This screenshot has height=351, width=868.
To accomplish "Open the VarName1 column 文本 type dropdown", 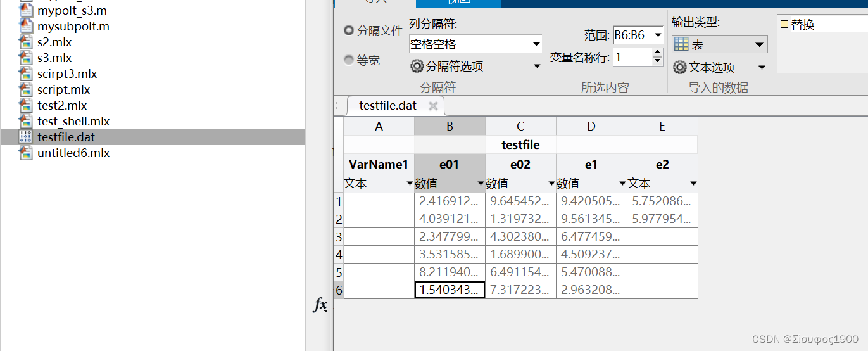I will 410,184.
